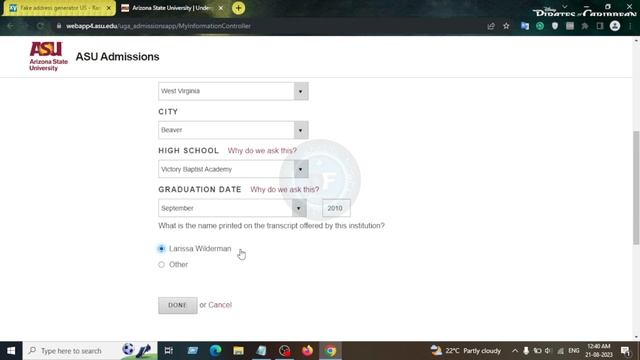Select the Larissa Wilderman radio option
640x360 pixels.
161,249
